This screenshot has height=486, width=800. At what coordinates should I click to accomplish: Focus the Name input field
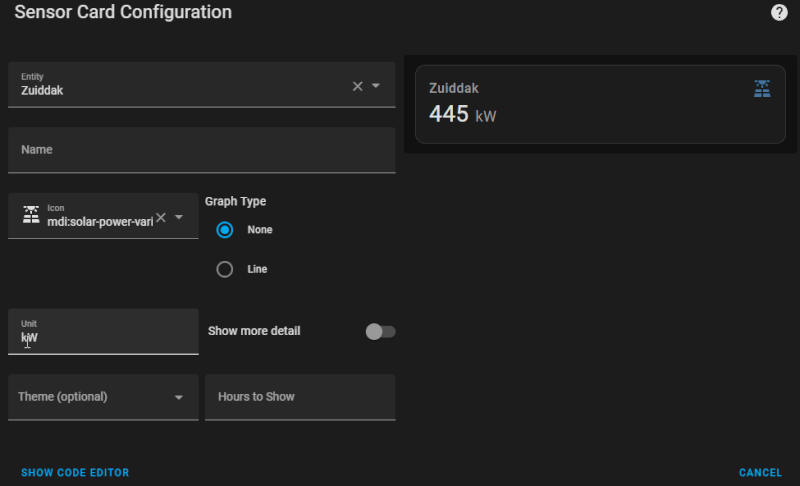[x=201, y=150]
